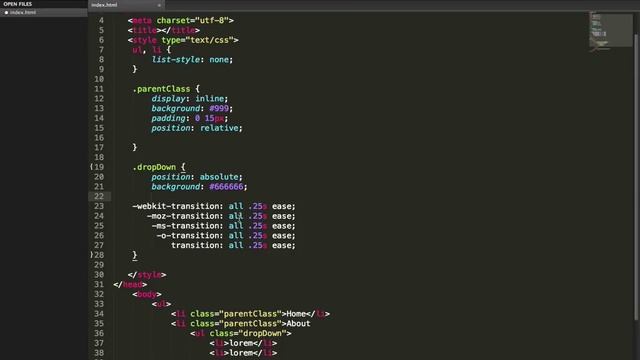
Task: Click the unprefixed transition property on line 27
Action: [195, 245]
